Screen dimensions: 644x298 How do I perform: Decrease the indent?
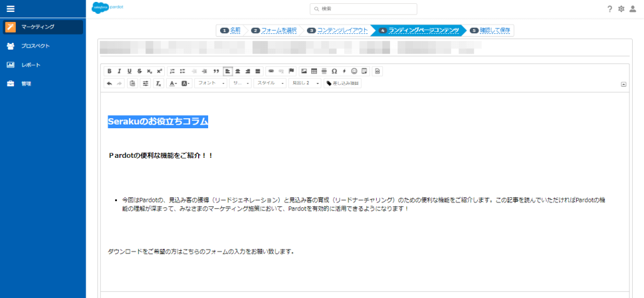[194, 71]
